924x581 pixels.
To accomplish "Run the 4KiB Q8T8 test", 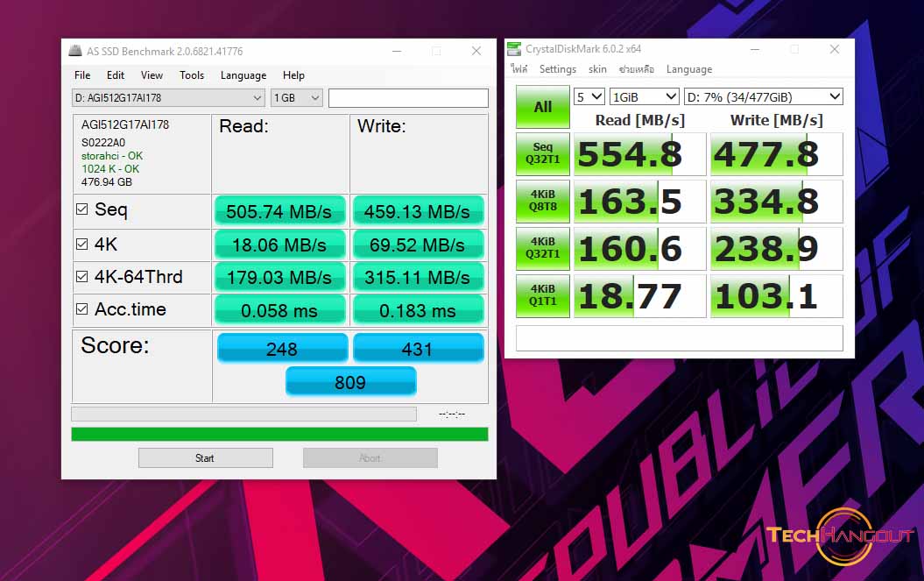I will [543, 202].
